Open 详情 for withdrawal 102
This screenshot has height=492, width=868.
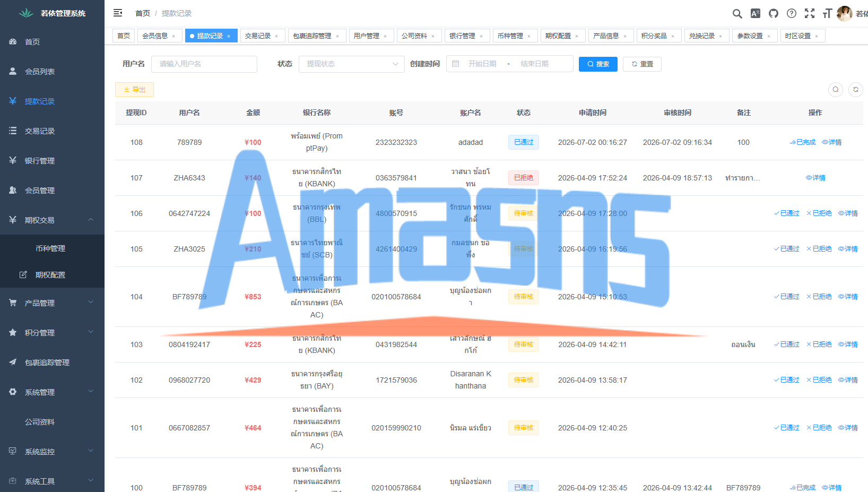tap(848, 380)
